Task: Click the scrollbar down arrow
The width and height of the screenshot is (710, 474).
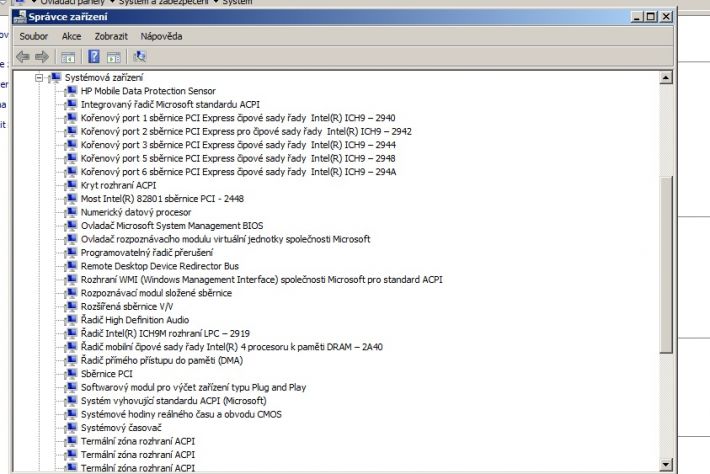Action: (666, 464)
